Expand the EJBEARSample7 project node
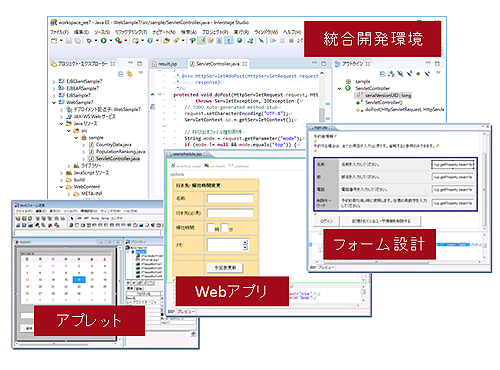500x370 pixels. (54, 88)
